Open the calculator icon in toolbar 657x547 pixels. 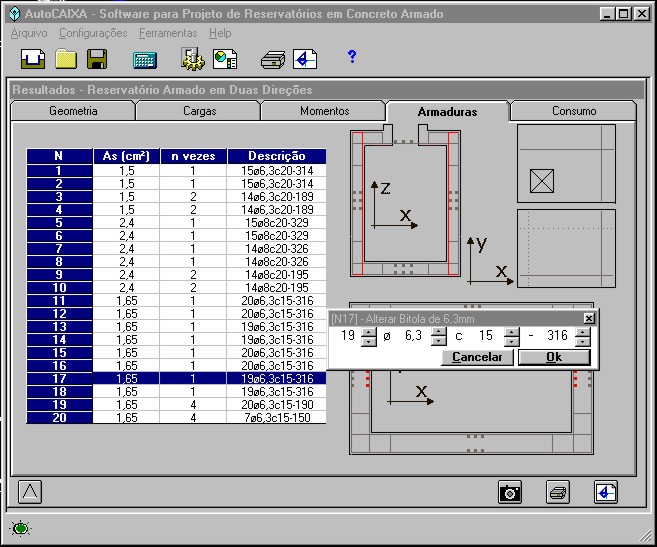pyautogui.click(x=145, y=60)
